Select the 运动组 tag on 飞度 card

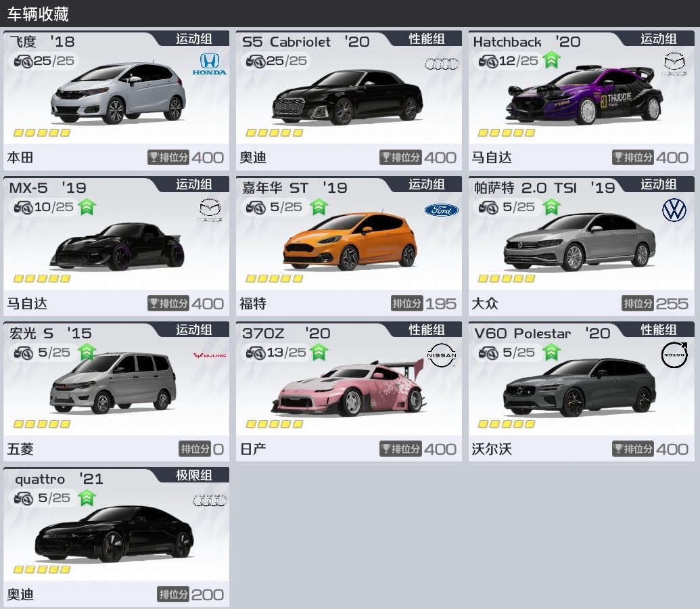click(193, 39)
